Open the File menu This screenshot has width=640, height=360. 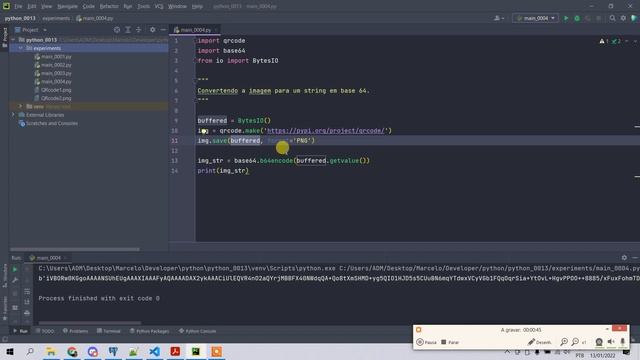pyautogui.click(x=18, y=7)
